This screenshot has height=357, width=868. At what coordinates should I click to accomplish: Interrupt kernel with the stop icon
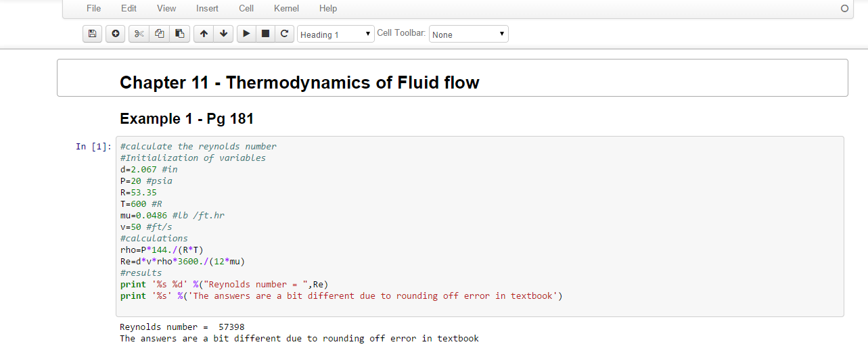[x=265, y=34]
